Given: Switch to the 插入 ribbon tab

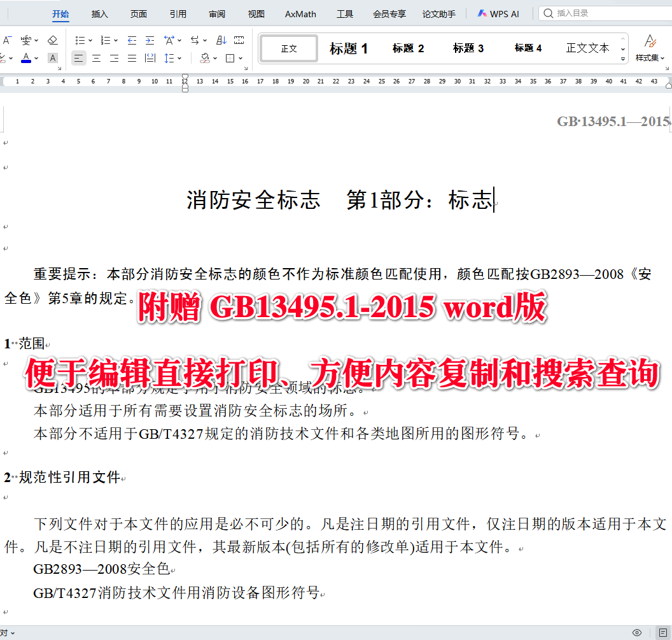Looking at the screenshot, I should (x=99, y=13).
